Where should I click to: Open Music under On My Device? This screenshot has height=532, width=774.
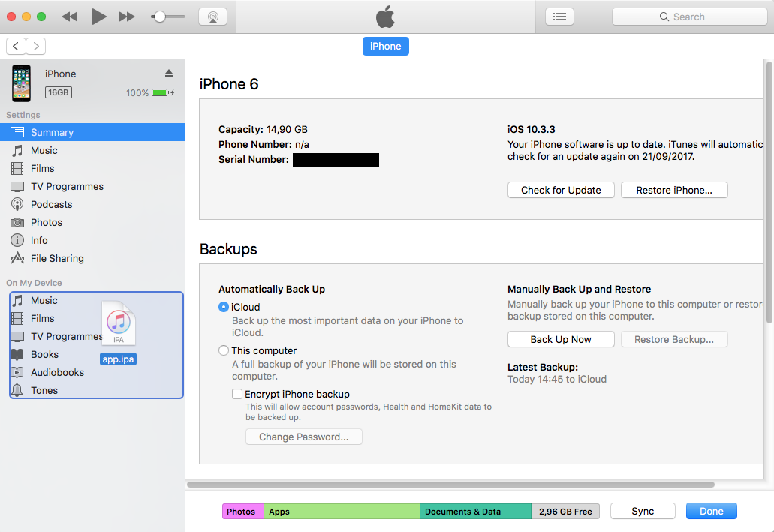tap(96, 301)
